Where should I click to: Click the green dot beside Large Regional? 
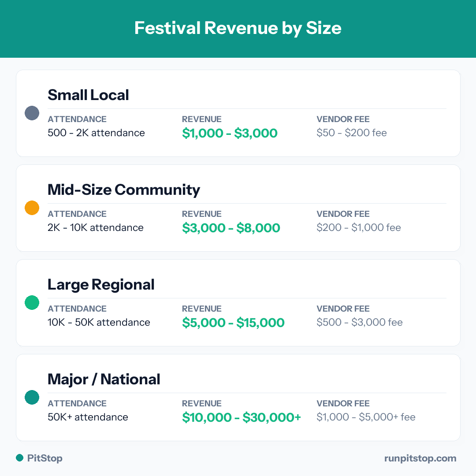click(32, 303)
